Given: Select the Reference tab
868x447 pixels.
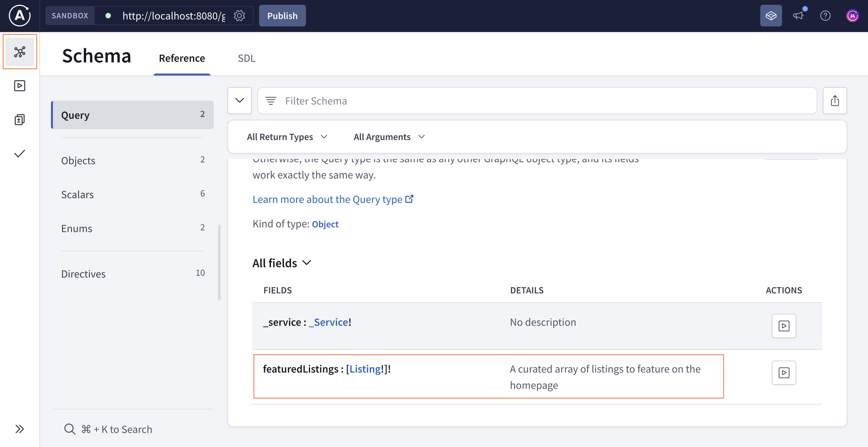Looking at the screenshot, I should click(182, 58).
